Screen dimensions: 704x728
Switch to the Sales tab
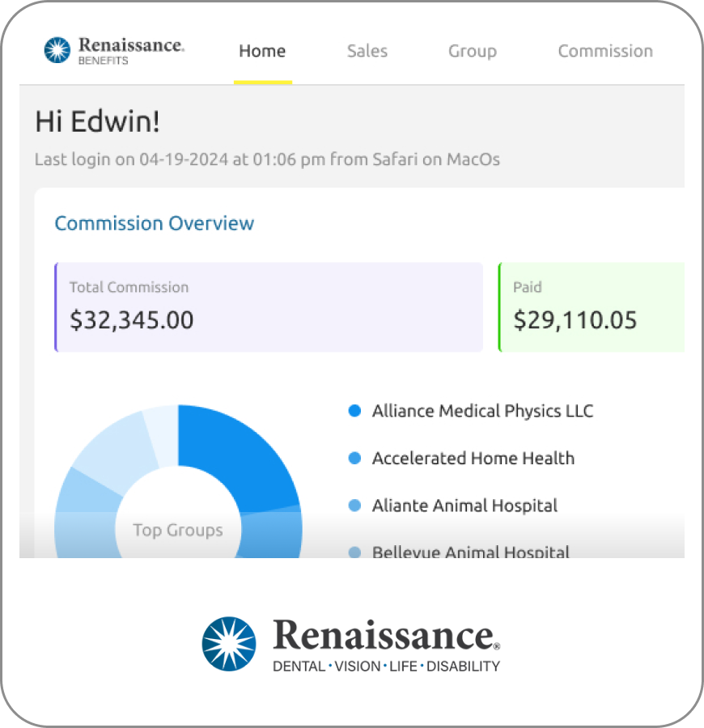tap(367, 51)
